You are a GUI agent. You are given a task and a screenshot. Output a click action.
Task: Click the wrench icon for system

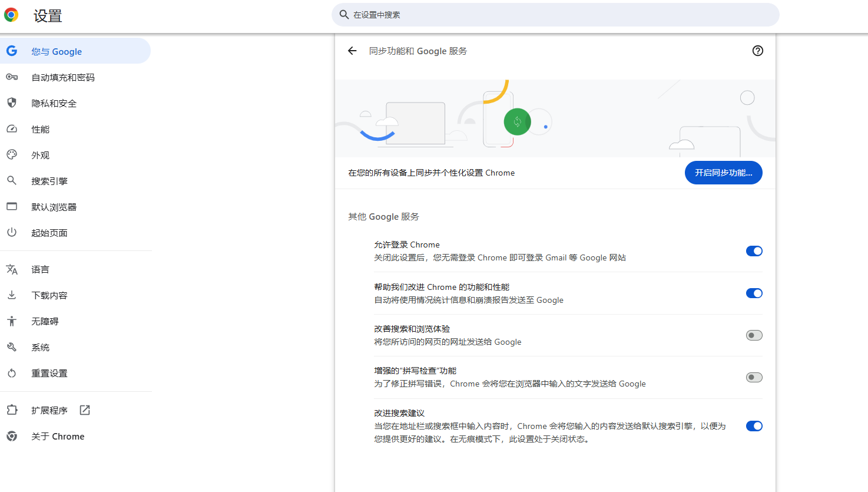coord(12,347)
